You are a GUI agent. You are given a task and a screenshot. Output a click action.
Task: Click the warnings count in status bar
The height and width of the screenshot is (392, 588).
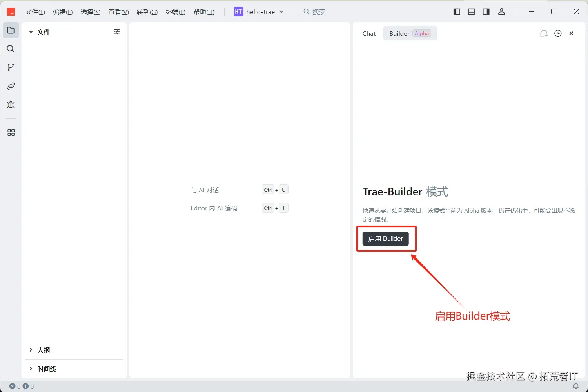(28, 386)
